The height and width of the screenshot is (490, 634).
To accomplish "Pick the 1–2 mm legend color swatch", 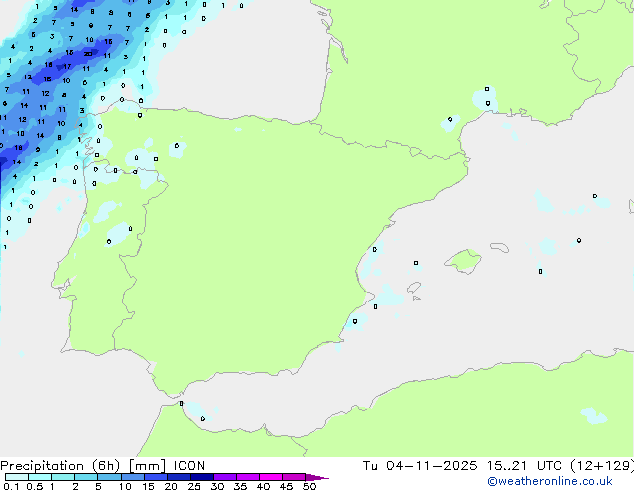I will [x=63, y=477].
